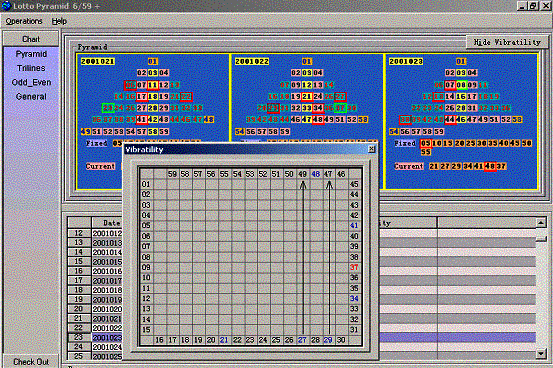Click the Check Out button
The width and height of the screenshot is (553, 368).
tap(31, 362)
